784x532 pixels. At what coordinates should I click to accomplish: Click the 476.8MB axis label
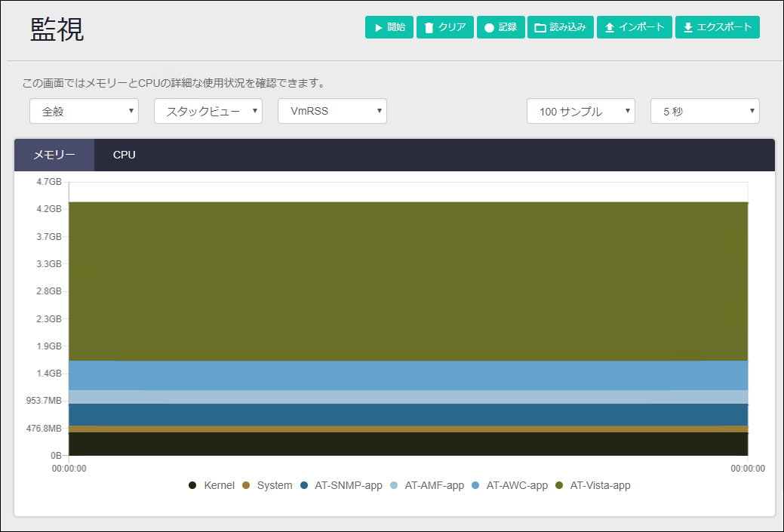coord(44,429)
